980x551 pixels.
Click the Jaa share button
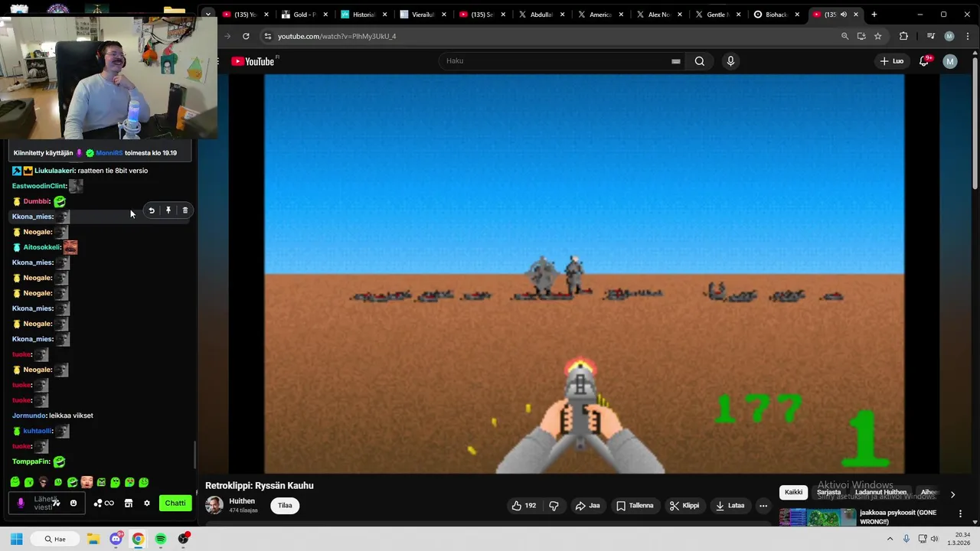pos(587,506)
